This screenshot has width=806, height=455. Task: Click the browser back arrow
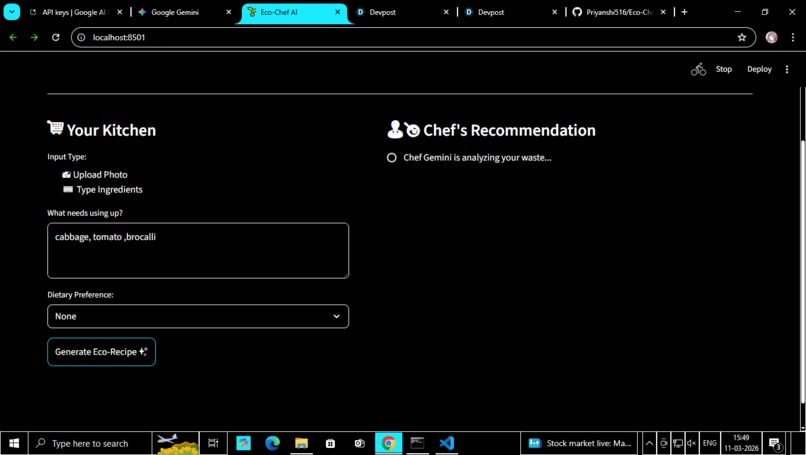tap(13, 37)
